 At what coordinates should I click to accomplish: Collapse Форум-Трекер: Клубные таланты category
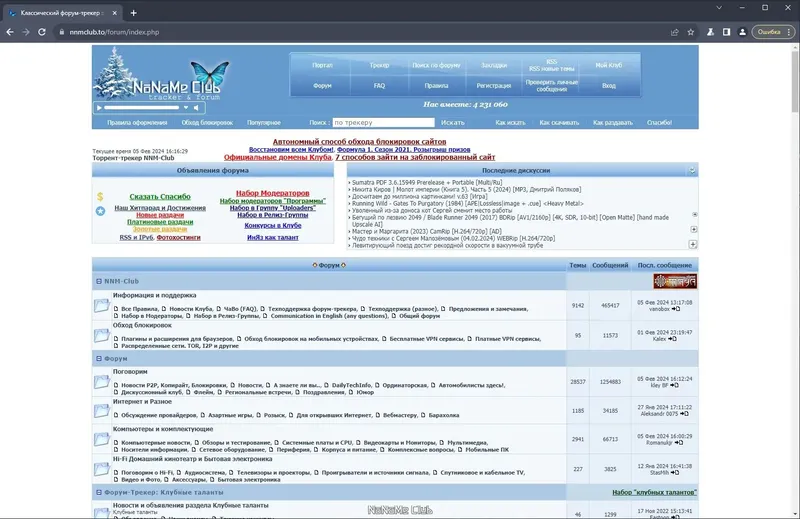pyautogui.click(x=99, y=492)
